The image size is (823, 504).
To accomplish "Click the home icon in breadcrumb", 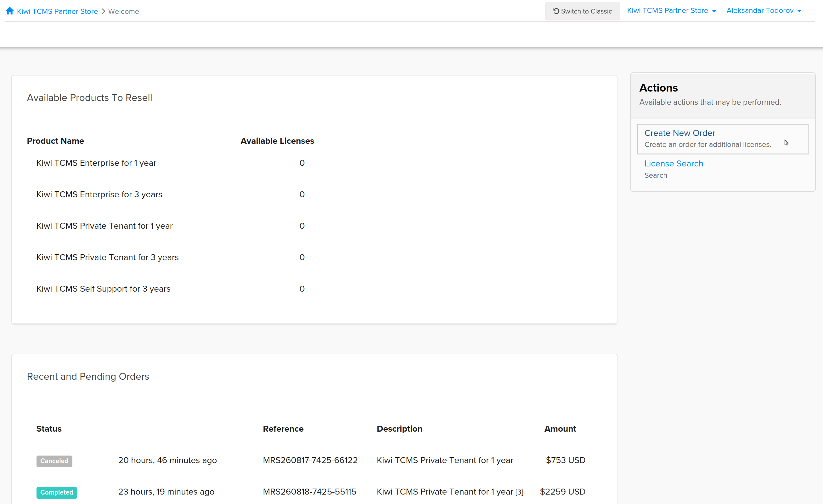I will 10,11.
